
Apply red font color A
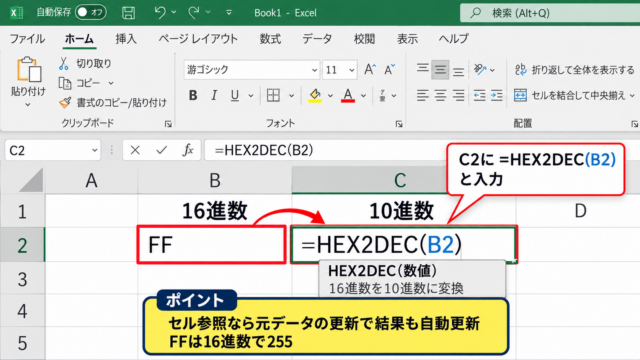(348, 96)
